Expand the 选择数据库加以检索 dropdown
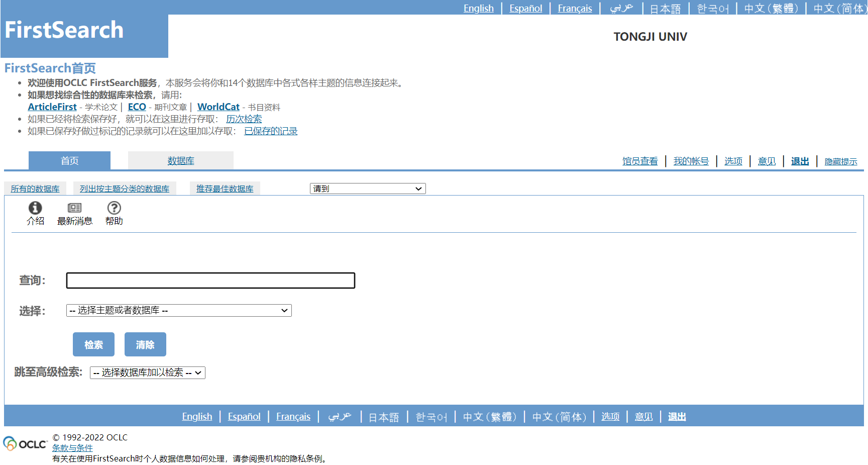868x465 pixels. pos(148,373)
